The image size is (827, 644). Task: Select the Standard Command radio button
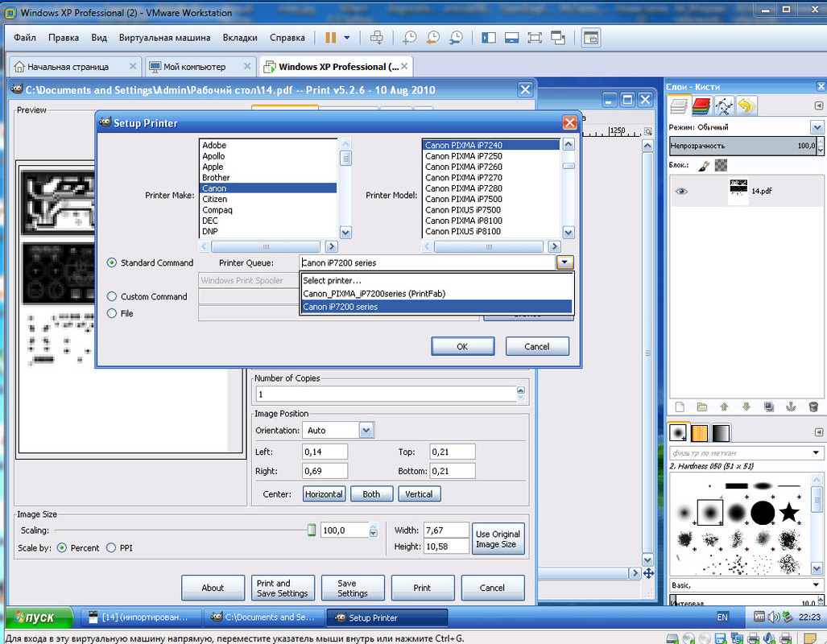coord(112,262)
